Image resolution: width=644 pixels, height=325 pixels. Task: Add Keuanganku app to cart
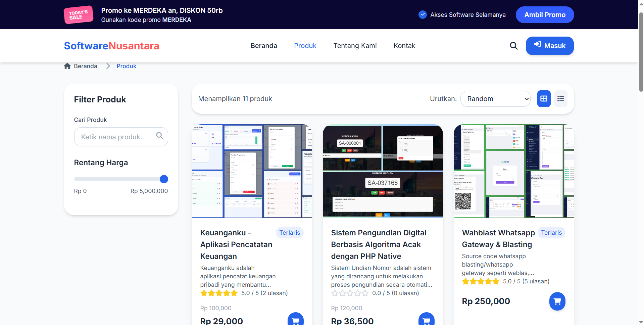coord(295,319)
